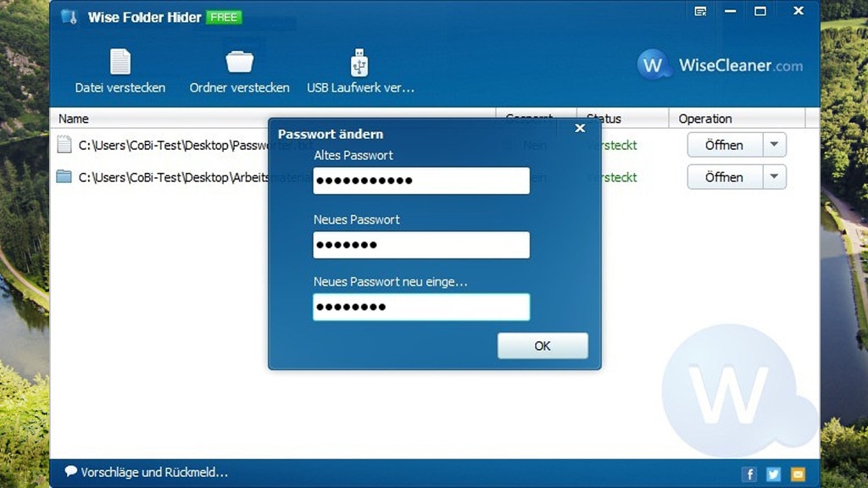The image size is (868, 488).
Task: Click the Öffnen button for Passwörter.txt
Action: pyautogui.click(x=725, y=145)
